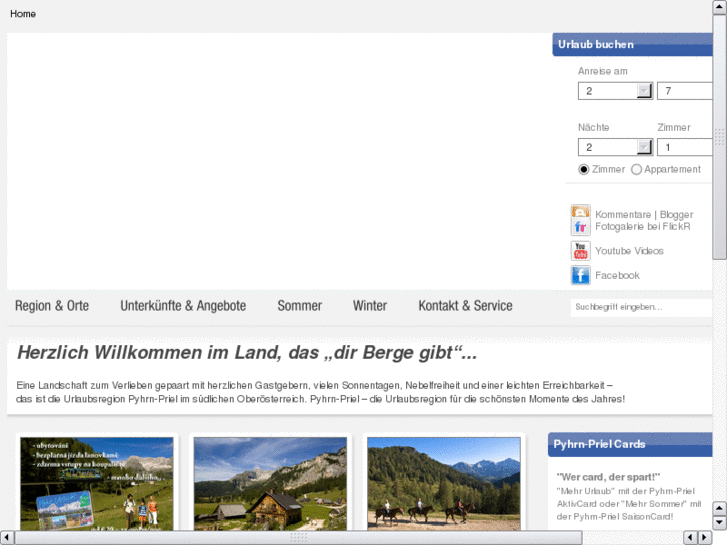Viewport: 727px width, 545px height.
Task: Expand the Anreise day dropdown
Action: [x=644, y=91]
